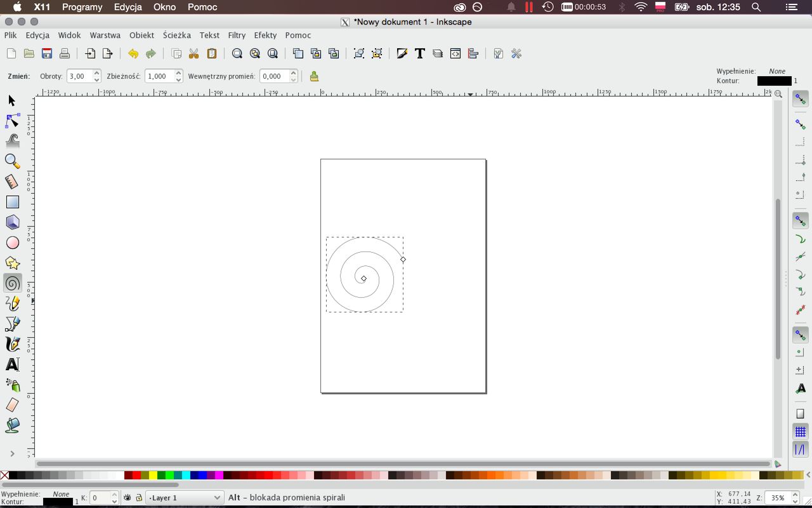This screenshot has height=508, width=812.
Task: Open the Filtry menu
Action: click(237, 36)
